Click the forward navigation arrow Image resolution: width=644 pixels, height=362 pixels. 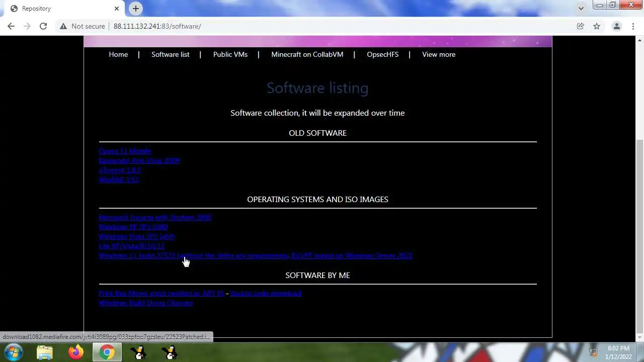click(x=27, y=26)
